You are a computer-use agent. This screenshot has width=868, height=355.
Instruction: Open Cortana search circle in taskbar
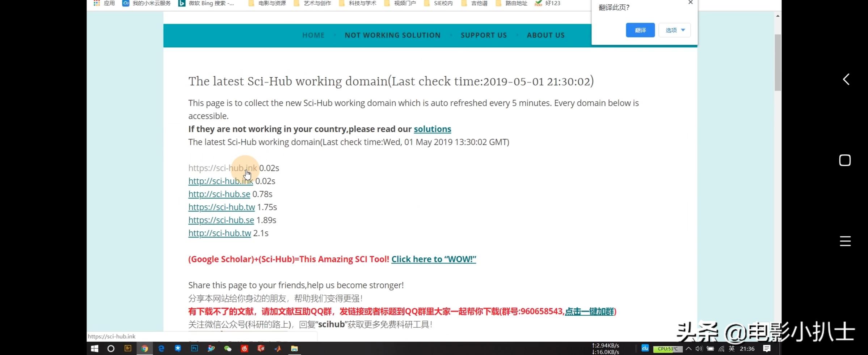point(111,348)
